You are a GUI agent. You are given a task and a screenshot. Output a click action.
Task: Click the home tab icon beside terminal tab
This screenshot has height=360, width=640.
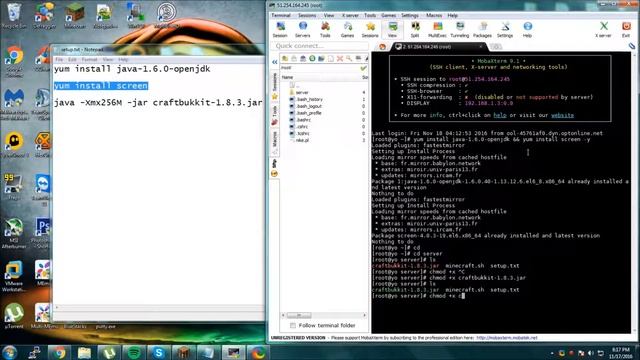pos(382,47)
